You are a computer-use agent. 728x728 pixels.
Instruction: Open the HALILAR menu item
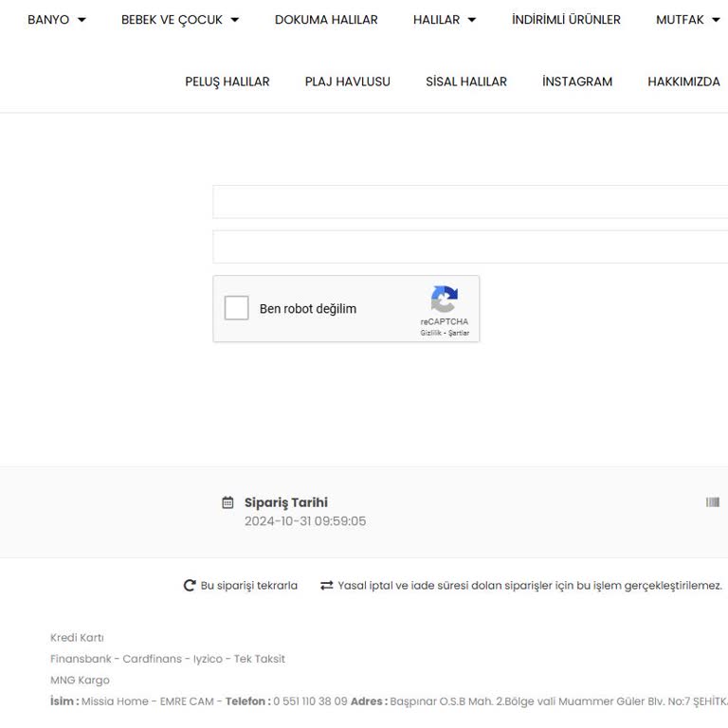[436, 20]
